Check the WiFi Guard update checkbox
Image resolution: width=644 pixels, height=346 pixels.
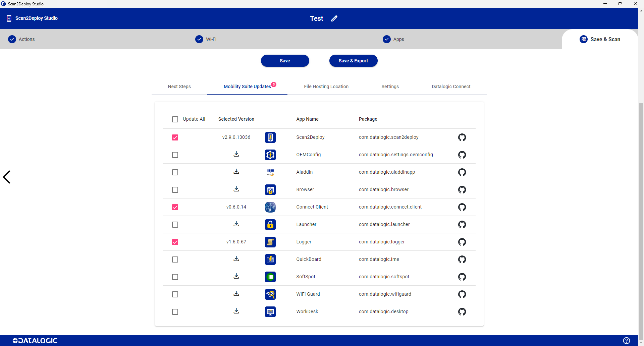175,294
